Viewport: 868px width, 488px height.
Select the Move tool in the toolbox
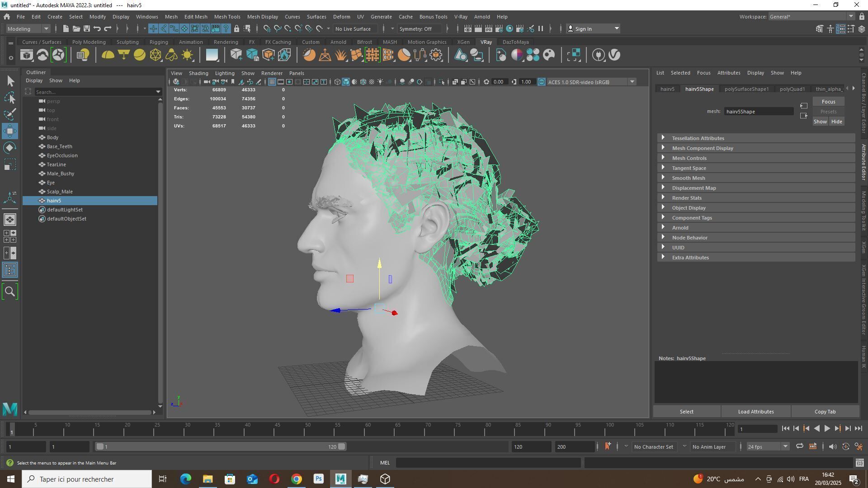(x=10, y=131)
